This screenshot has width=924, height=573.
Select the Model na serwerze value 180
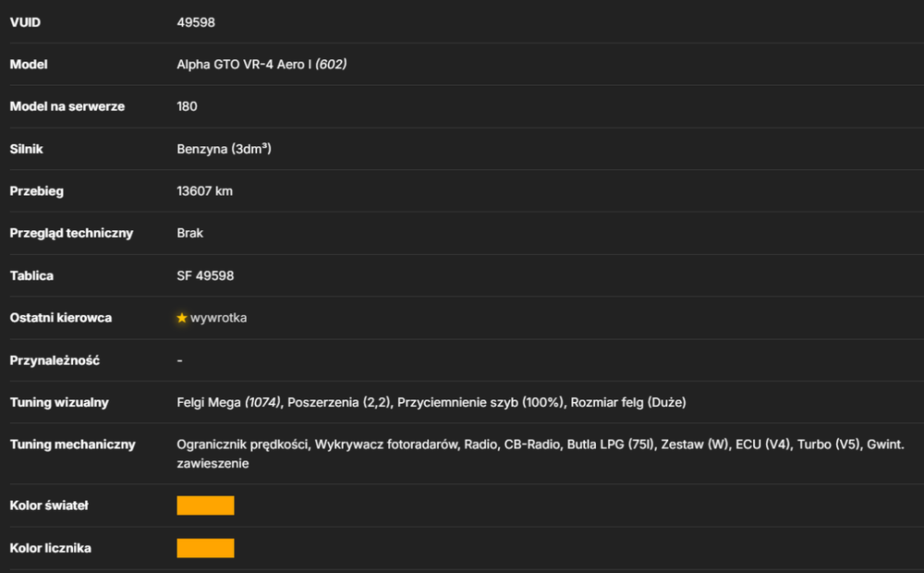(x=187, y=106)
